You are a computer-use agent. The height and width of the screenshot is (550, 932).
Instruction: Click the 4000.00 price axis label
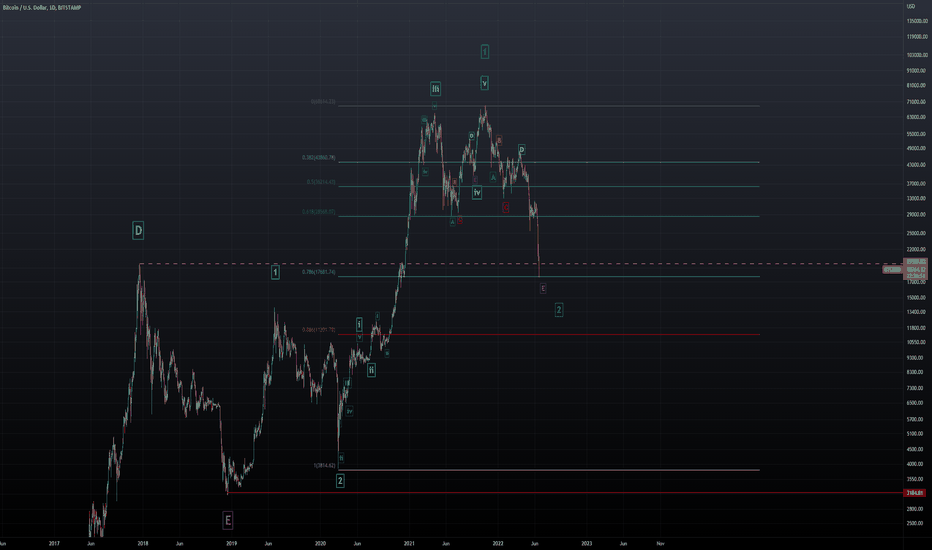[915, 464]
